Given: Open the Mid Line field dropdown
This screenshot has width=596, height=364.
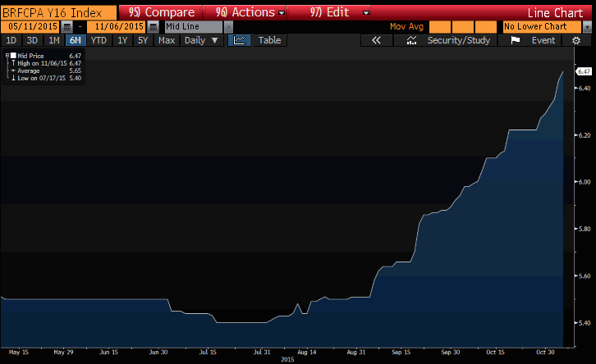Looking at the screenshot, I should pos(228,26).
